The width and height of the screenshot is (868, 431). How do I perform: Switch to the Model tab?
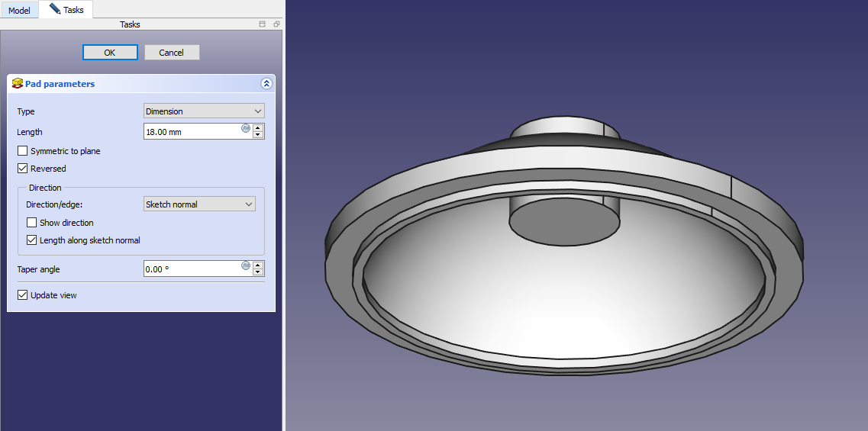pyautogui.click(x=19, y=11)
